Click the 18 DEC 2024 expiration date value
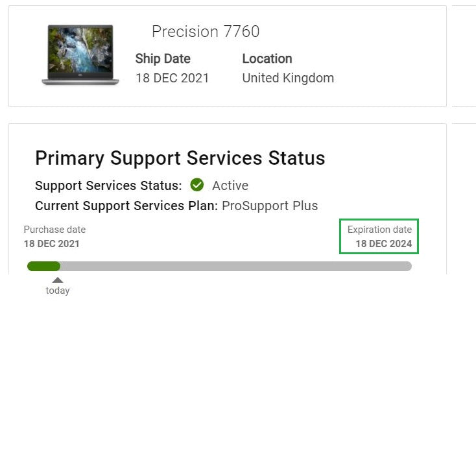 384,243
